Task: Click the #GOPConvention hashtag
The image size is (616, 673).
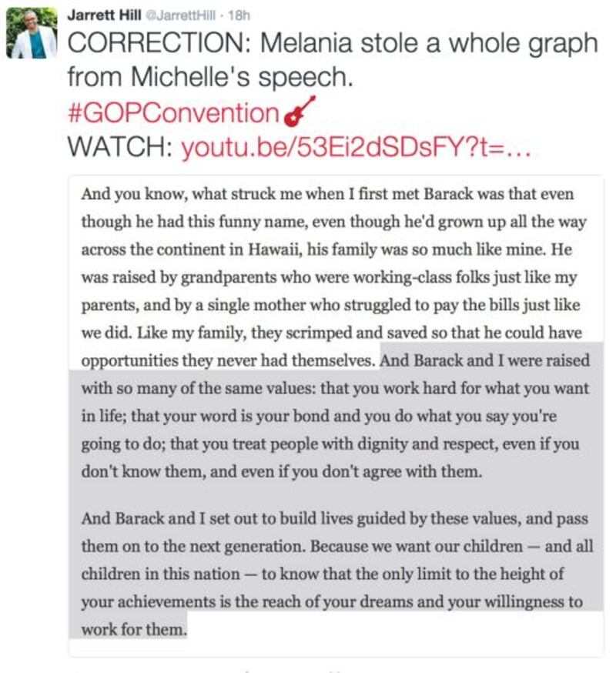Action: [x=173, y=113]
